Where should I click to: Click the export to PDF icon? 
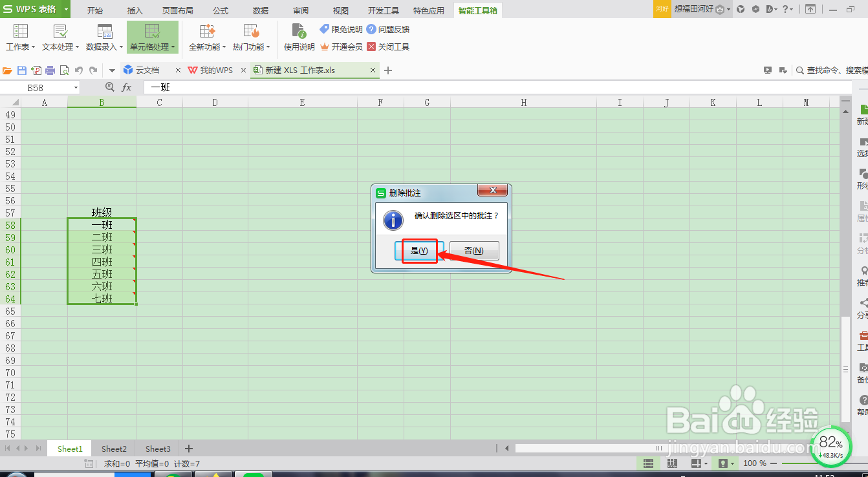pyautogui.click(x=36, y=70)
